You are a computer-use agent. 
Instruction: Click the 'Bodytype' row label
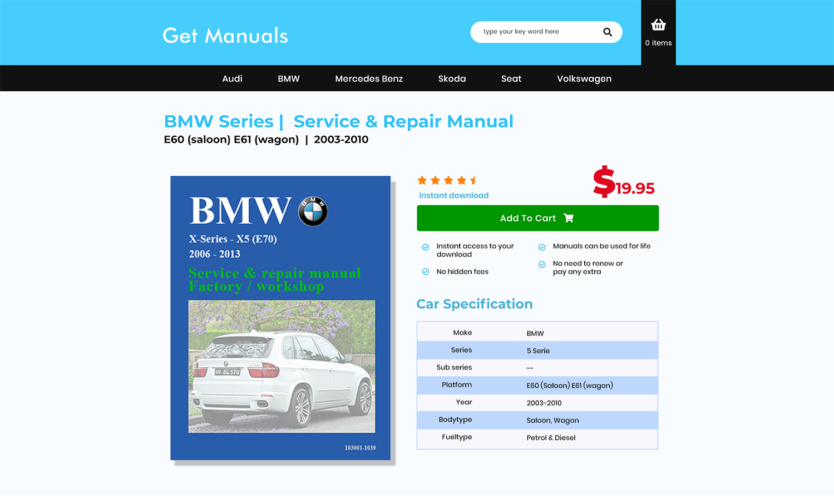455,419
